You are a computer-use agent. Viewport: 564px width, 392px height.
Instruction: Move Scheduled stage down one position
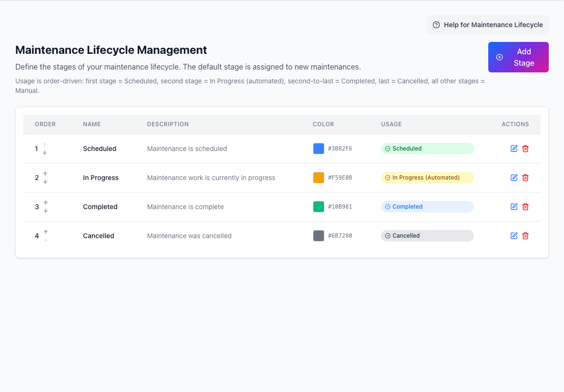(x=45, y=152)
